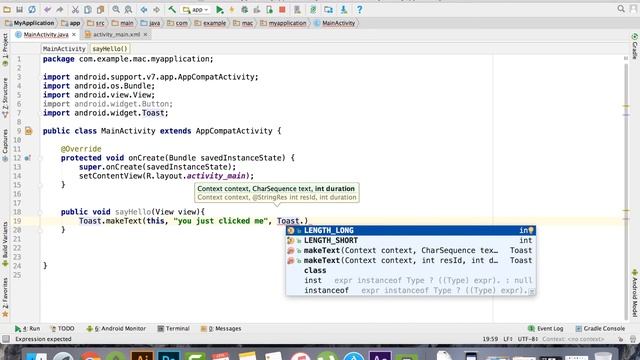
Task: Open the Terminal tool window
Action: click(x=173, y=329)
